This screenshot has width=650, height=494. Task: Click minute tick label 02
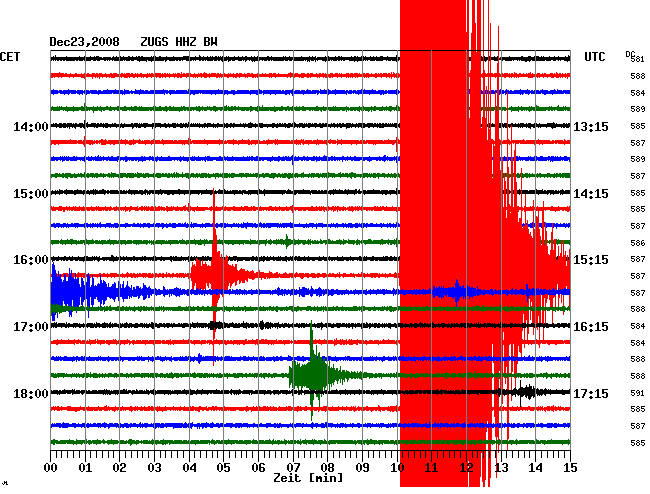pyautogui.click(x=119, y=468)
